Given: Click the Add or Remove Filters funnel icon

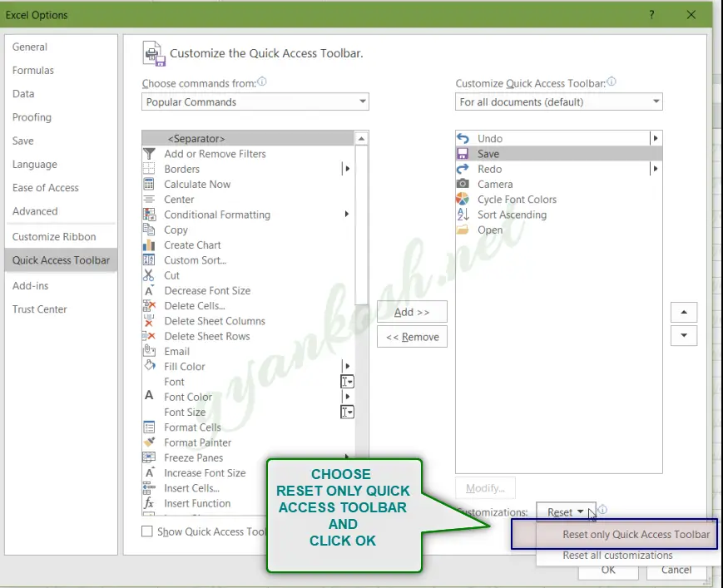Looking at the screenshot, I should pyautogui.click(x=149, y=154).
